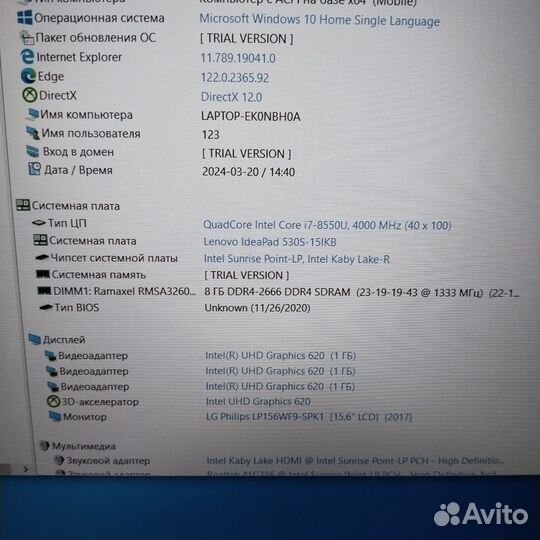540x540 pixels.
Task: Select TRIAL VERSION value for Пакет обновления ОС
Action: coord(247,39)
